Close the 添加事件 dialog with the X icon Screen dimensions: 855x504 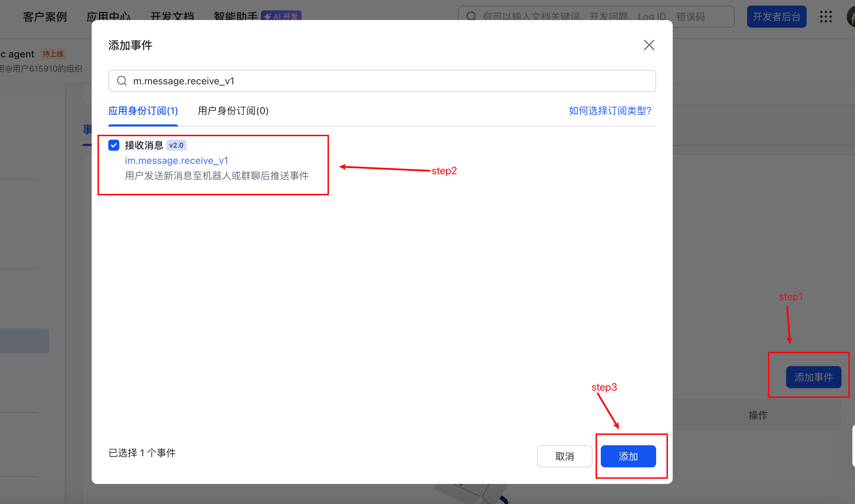click(x=649, y=45)
